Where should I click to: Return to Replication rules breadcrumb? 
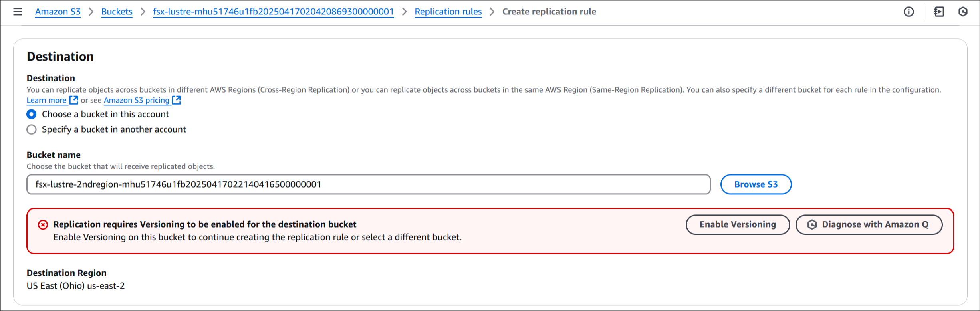point(448,12)
